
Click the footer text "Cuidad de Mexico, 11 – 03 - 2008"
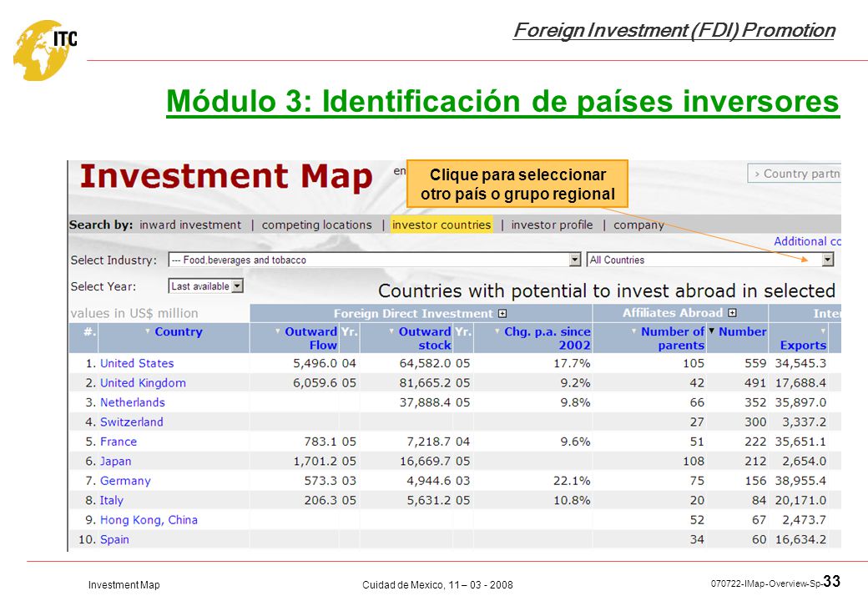tap(437, 585)
